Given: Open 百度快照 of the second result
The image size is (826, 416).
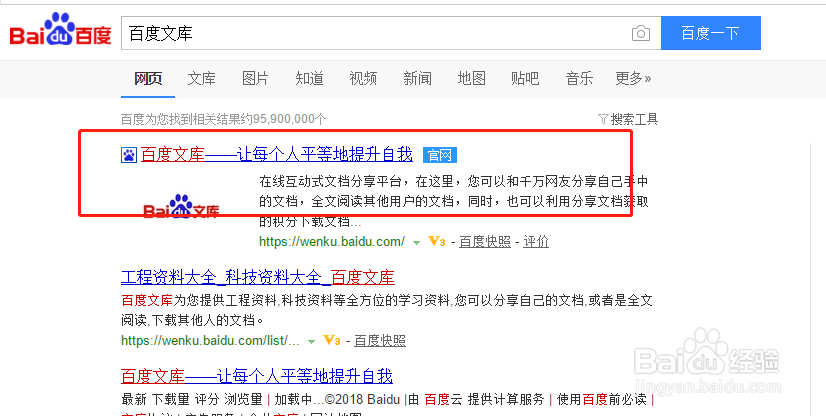Looking at the screenshot, I should (380, 340).
